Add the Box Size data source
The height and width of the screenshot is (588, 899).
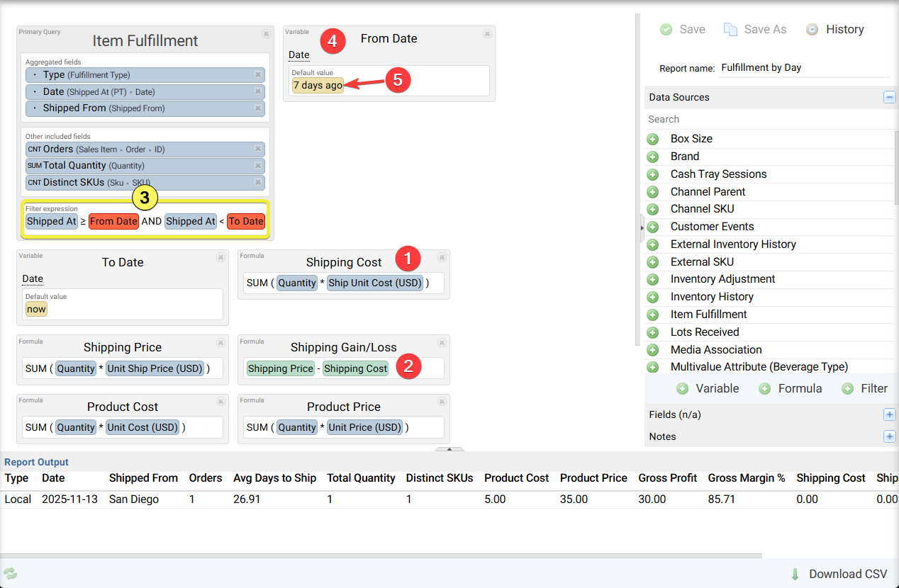click(653, 139)
